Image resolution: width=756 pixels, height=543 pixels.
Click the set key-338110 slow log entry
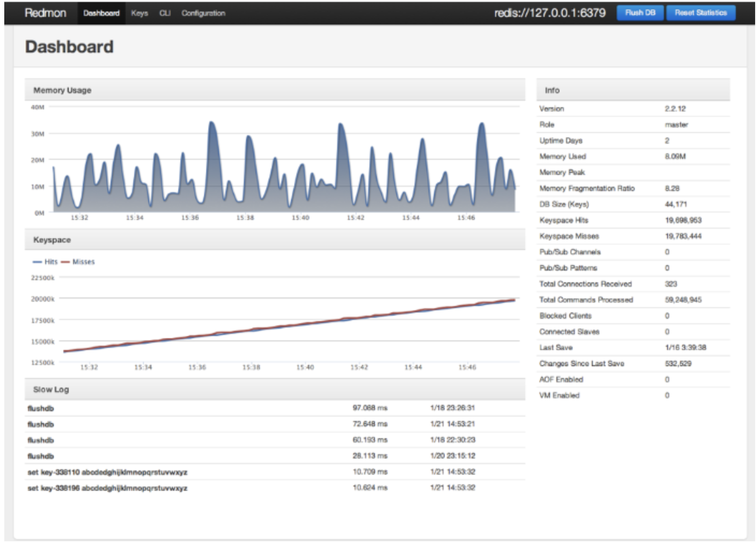tap(275, 472)
